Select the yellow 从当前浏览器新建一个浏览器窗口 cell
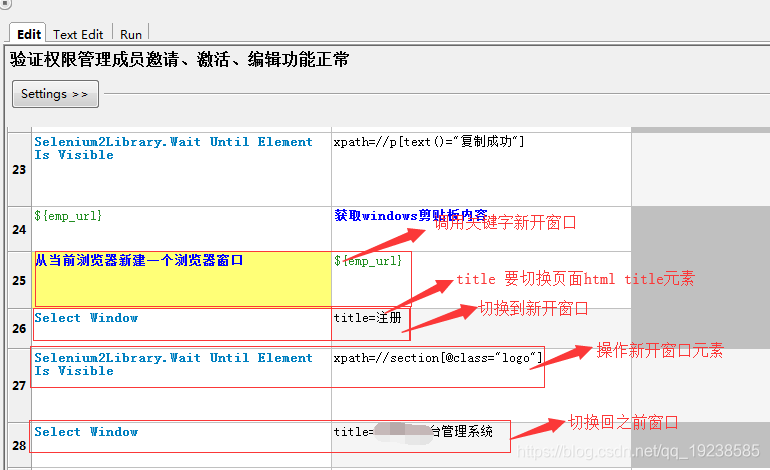This screenshot has height=470, width=770. [181, 280]
